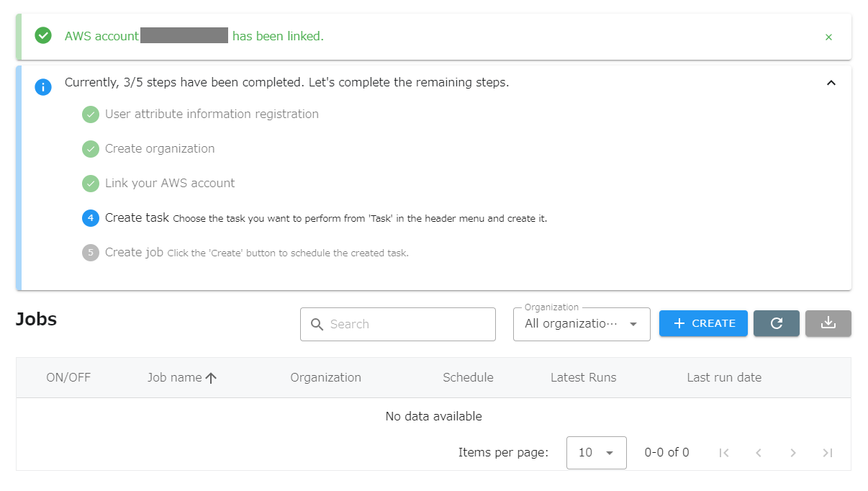Viewport: 868px width, 491px height.
Task: Dismiss the AWS account linked notification
Action: pyautogui.click(x=828, y=37)
